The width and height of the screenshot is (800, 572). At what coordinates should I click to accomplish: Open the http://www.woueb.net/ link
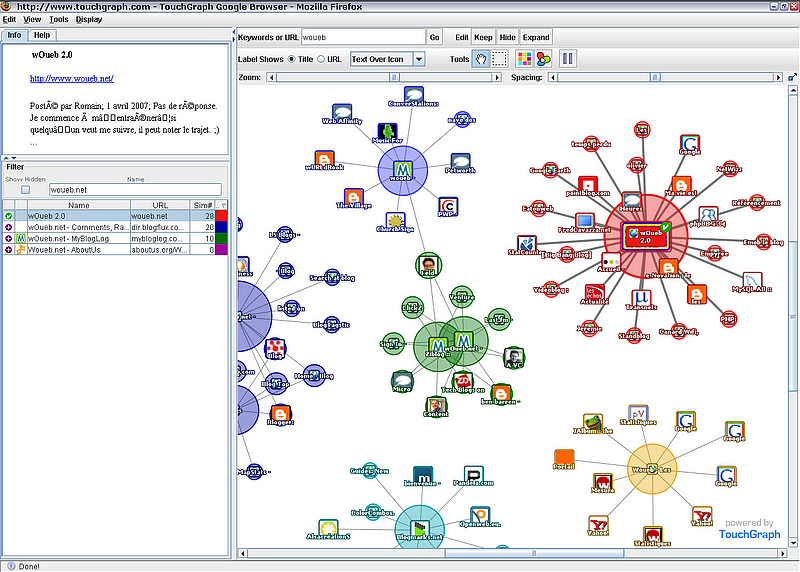click(x=71, y=79)
